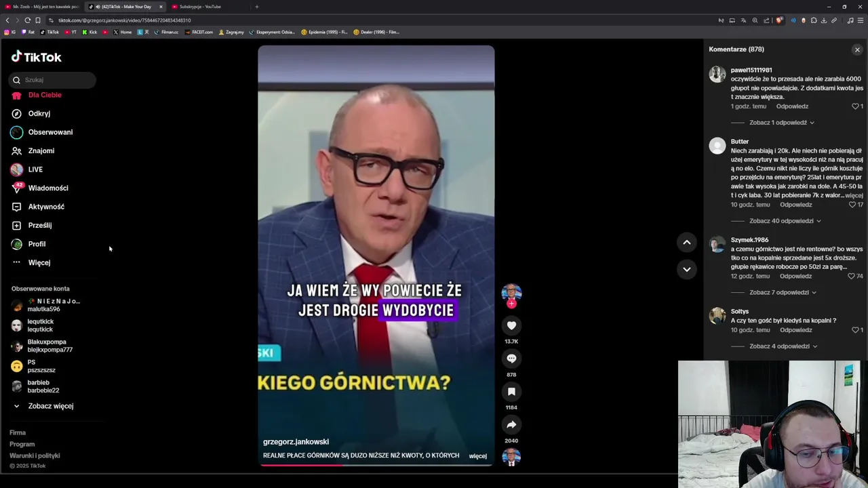This screenshot has height=488, width=868.
Task: Like Soltys's comment
Action: [855, 330]
